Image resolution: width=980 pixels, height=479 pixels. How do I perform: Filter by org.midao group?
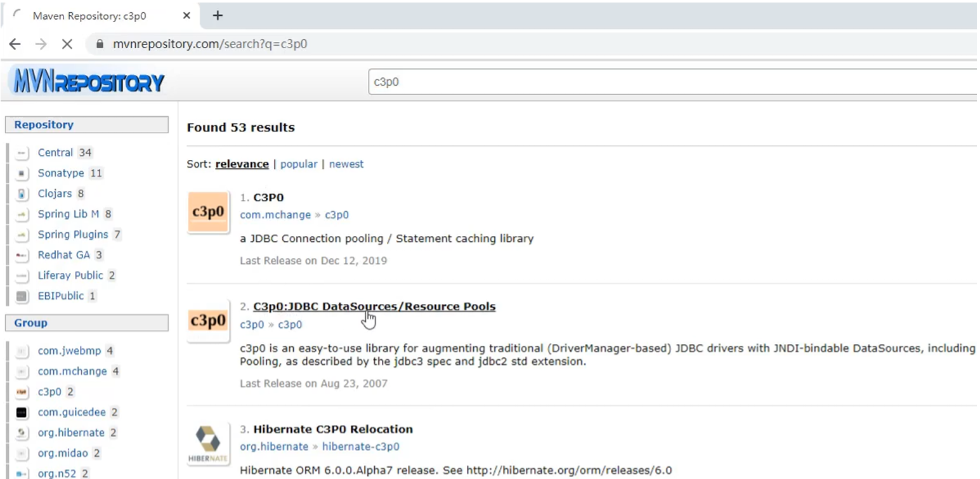tap(64, 453)
